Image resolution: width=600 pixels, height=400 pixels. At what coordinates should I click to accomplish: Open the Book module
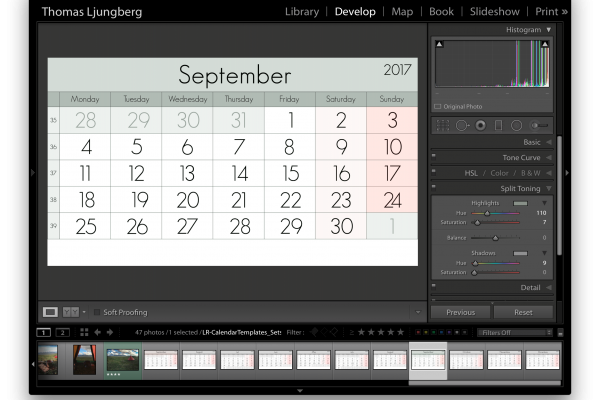tap(441, 12)
